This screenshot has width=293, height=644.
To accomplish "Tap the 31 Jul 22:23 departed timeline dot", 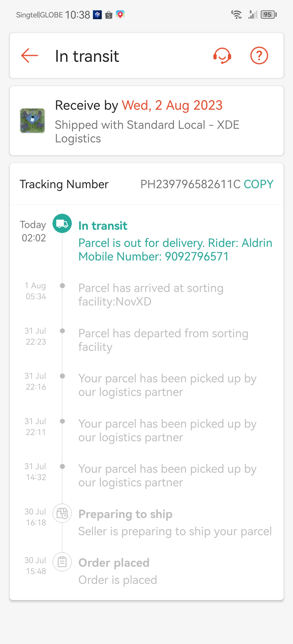I will click(63, 331).
